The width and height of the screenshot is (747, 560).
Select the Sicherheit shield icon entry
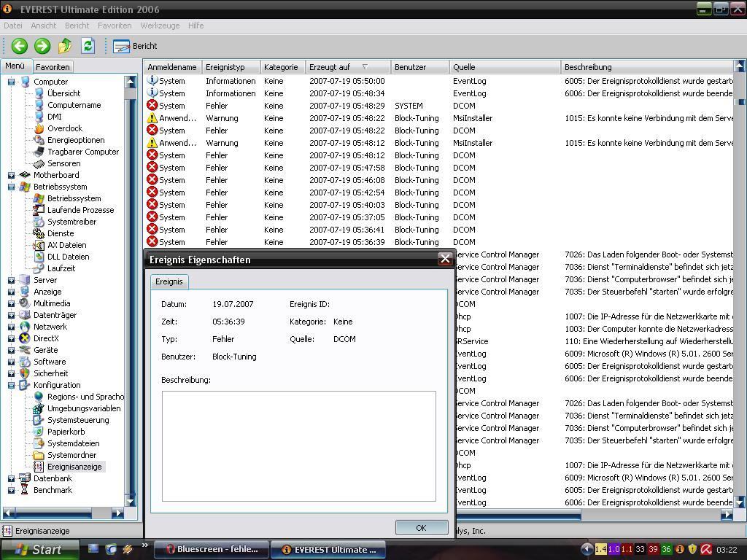tap(25, 373)
